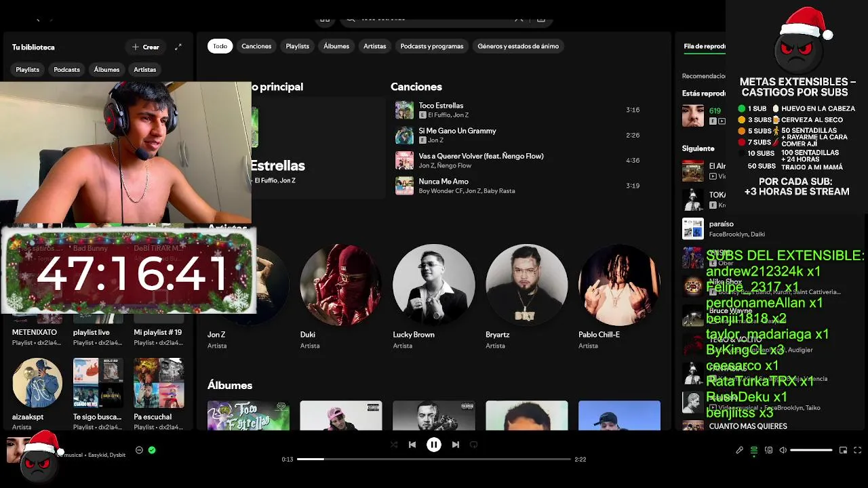Go back to previous track
868x488 pixels.
click(412, 445)
